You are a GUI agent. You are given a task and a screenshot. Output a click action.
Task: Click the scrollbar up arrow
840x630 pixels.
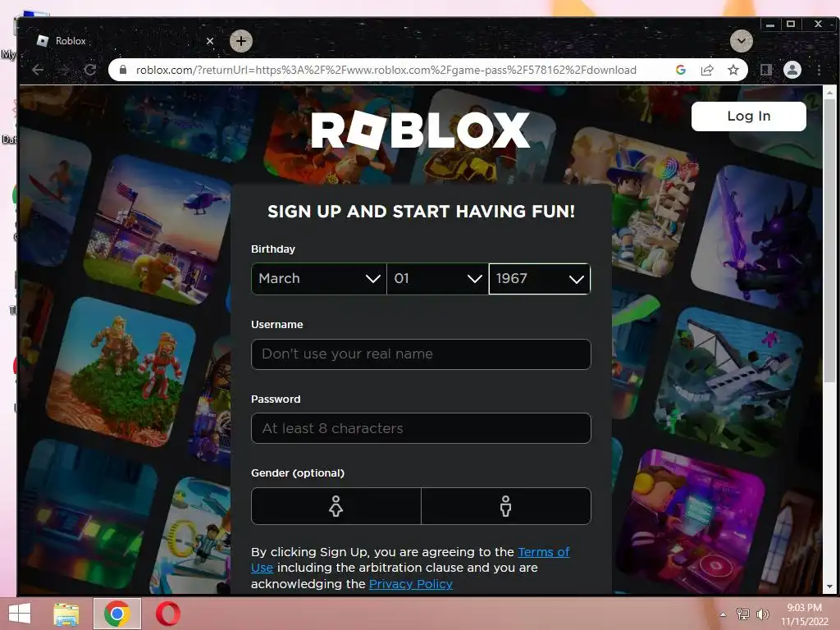[830, 92]
